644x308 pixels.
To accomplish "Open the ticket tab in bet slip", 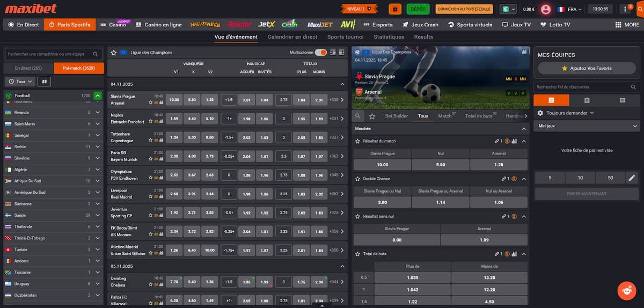I will click(x=623, y=100).
